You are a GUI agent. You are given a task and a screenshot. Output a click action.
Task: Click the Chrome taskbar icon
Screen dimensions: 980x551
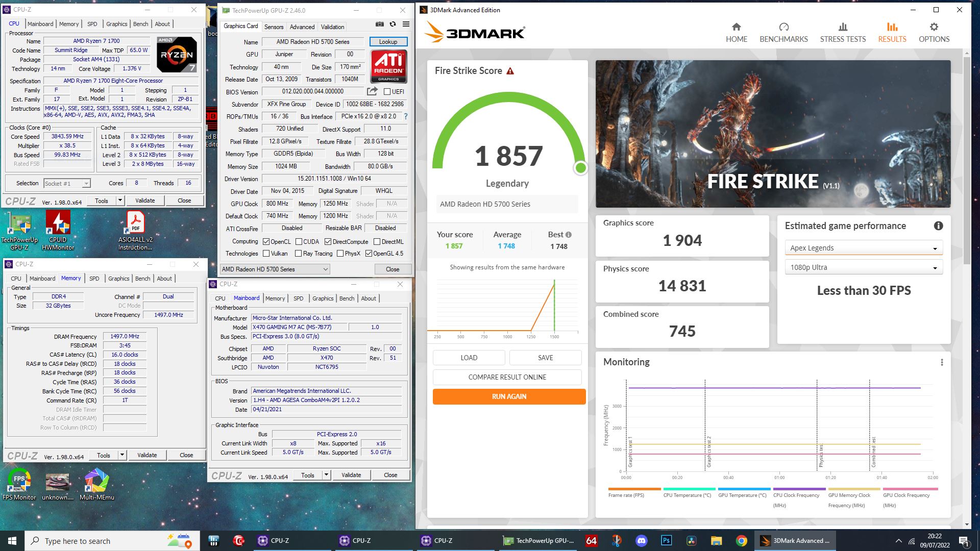(741, 540)
